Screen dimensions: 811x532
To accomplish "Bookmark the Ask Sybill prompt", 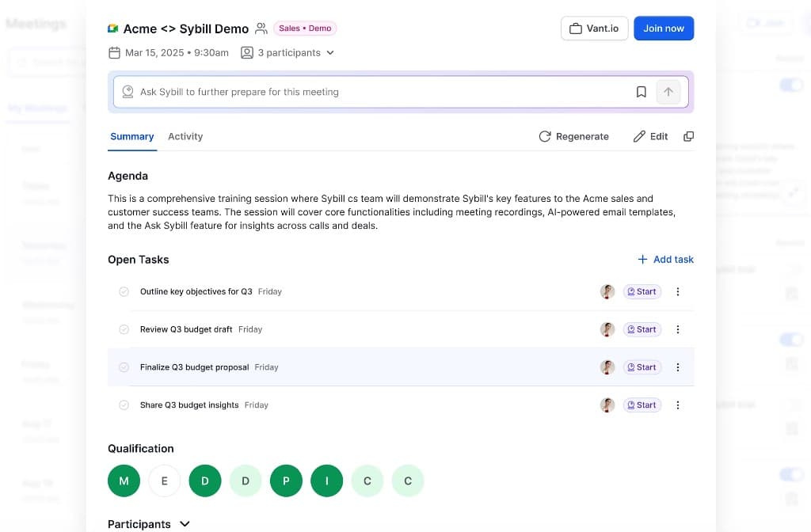I will tap(642, 91).
